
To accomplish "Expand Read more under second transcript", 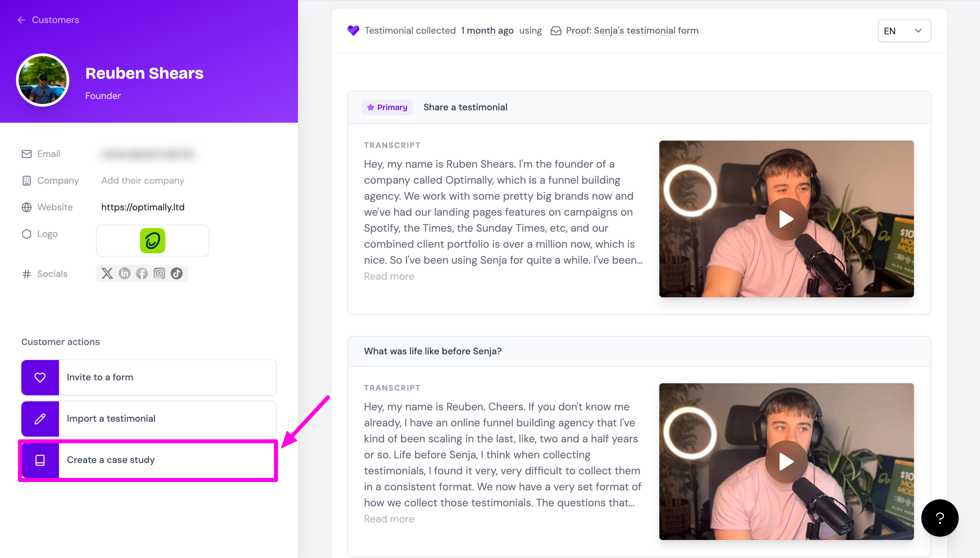I will 389,519.
